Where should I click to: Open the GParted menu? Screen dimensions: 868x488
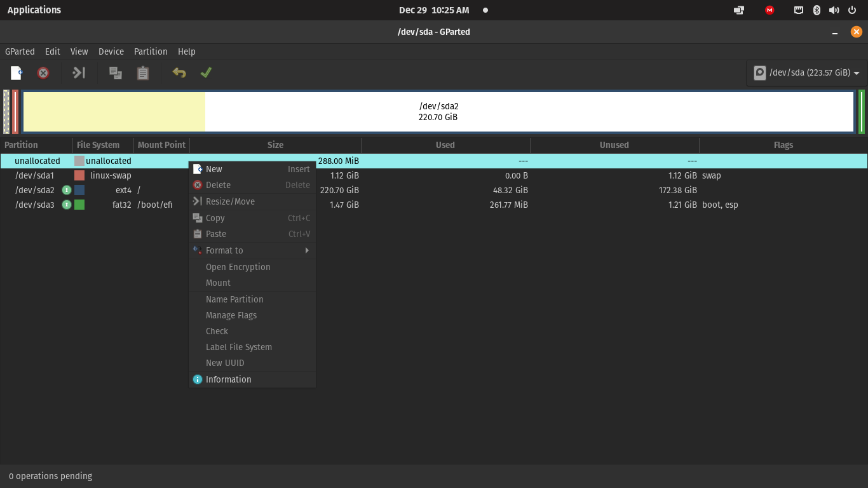click(x=20, y=51)
